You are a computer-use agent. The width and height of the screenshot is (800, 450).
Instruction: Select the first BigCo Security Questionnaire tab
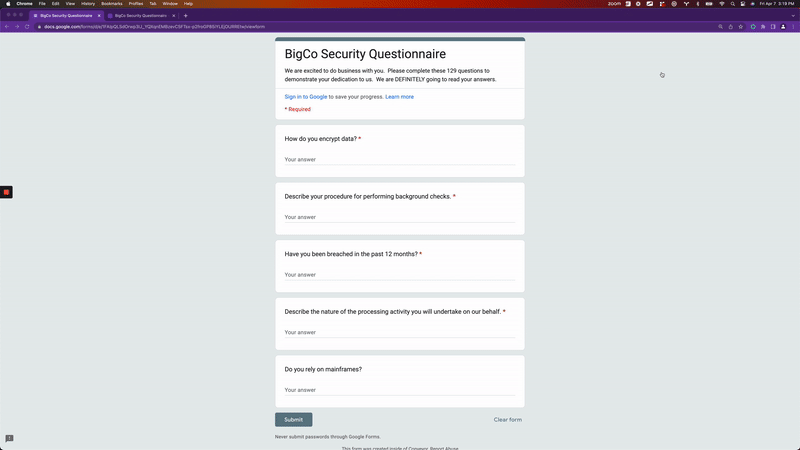pyautogui.click(x=65, y=16)
